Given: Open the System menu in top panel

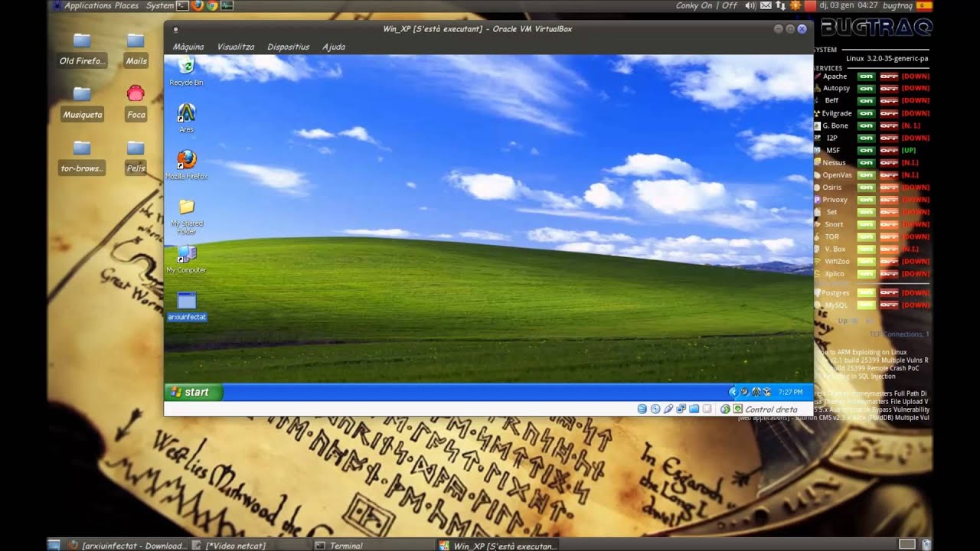Looking at the screenshot, I should (x=160, y=5).
